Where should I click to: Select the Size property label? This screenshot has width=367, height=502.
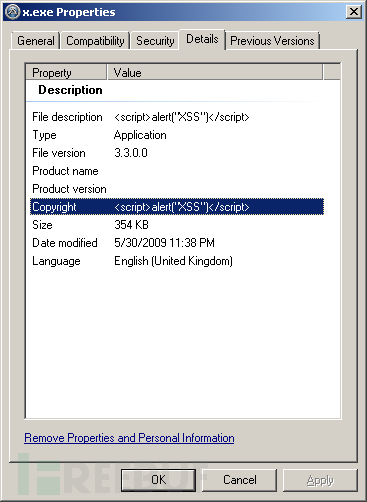[42, 225]
